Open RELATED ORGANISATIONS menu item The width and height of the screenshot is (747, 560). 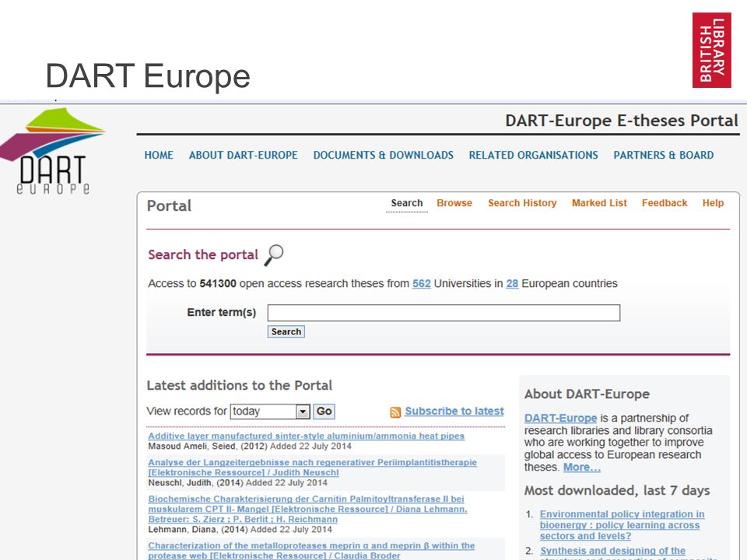click(533, 156)
